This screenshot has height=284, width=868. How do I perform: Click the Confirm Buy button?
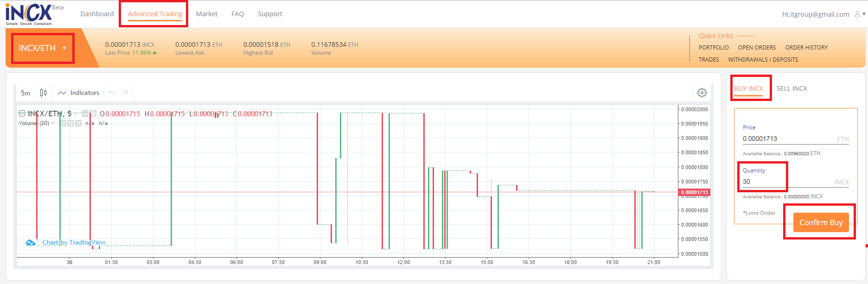pyautogui.click(x=821, y=222)
